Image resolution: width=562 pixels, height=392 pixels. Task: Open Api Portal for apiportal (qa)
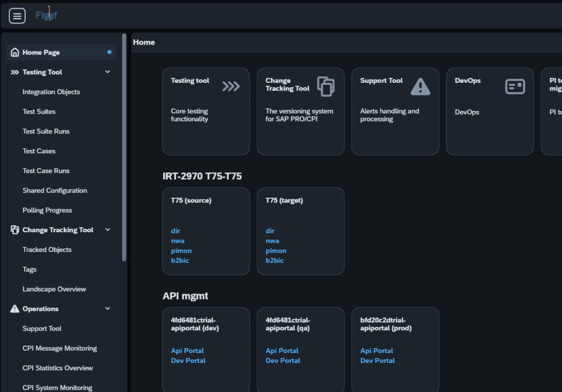pos(282,351)
